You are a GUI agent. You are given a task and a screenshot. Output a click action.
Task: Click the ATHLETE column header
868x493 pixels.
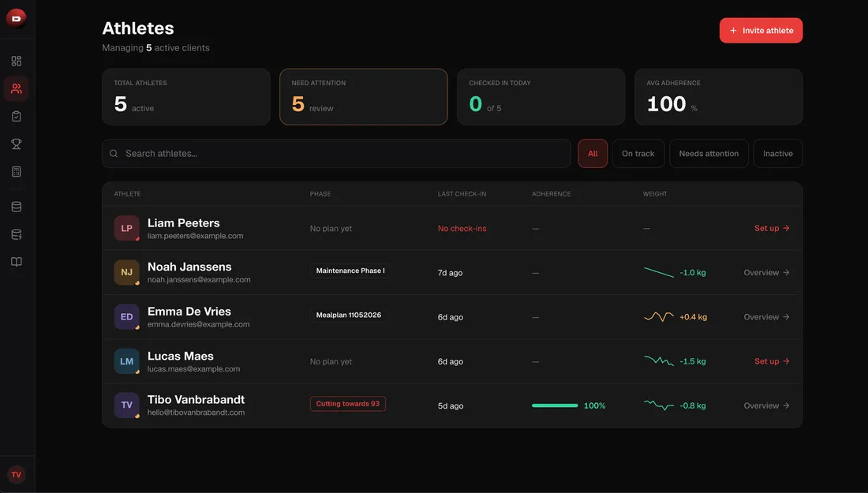point(127,194)
